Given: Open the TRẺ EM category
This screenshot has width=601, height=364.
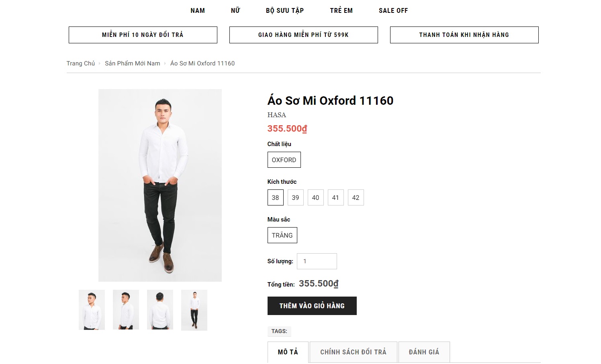Looking at the screenshot, I should (341, 10).
